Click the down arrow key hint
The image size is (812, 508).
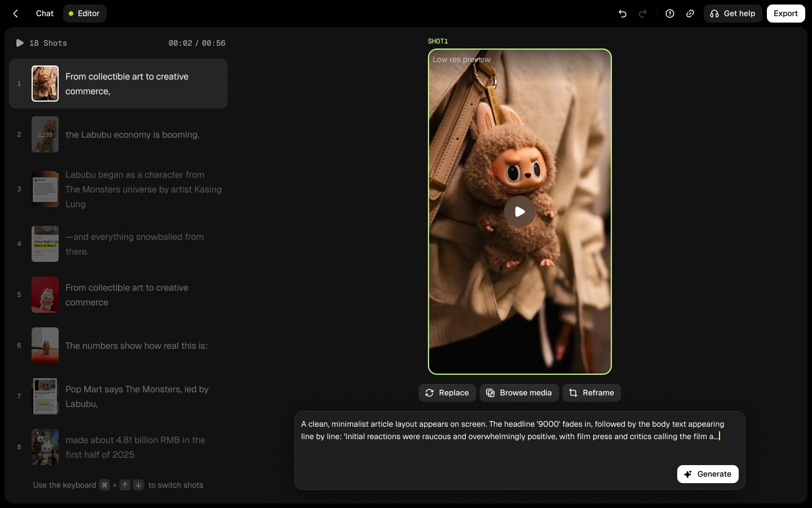(138, 485)
